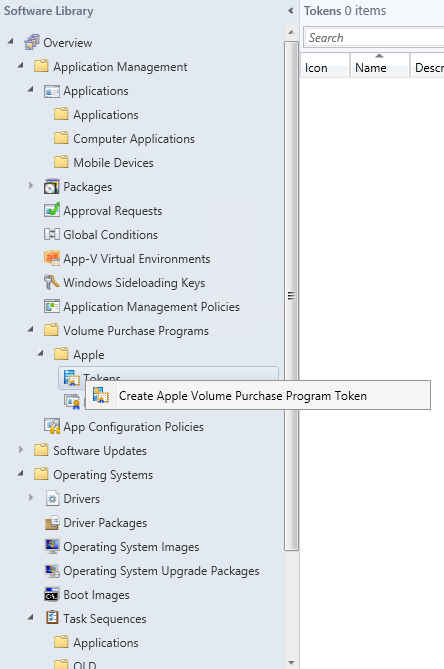Viewport: 444px width, 669px height.
Task: Select the Global Conditions icon
Action: click(x=52, y=235)
